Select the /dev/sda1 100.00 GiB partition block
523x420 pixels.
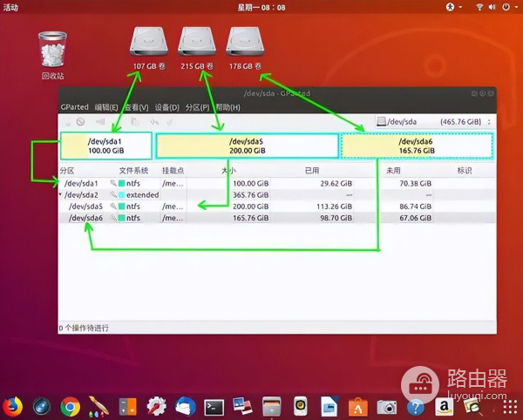(x=105, y=145)
